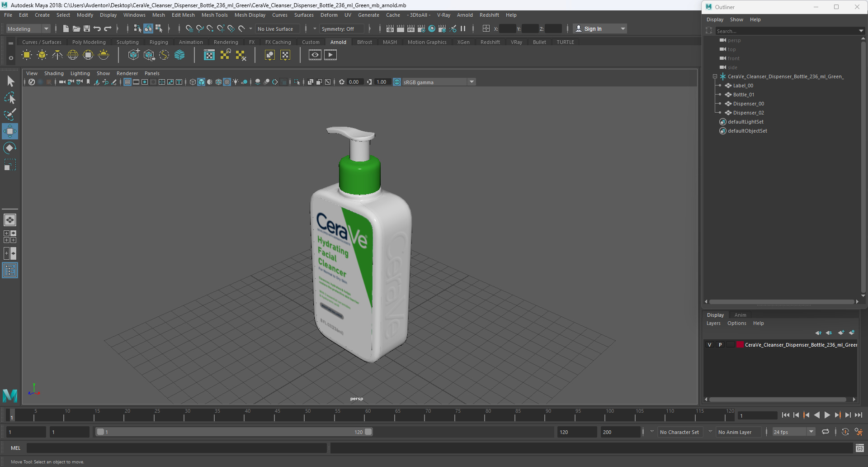868x467 pixels.
Task: Collapse CeraVe bottle group in Outliner
Action: point(715,76)
